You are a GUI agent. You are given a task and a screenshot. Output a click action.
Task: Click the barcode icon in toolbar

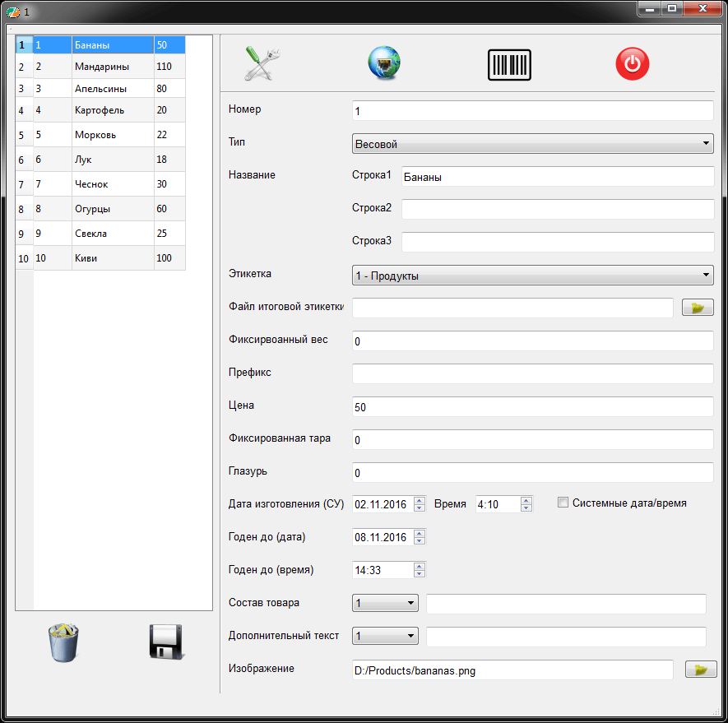tap(509, 64)
